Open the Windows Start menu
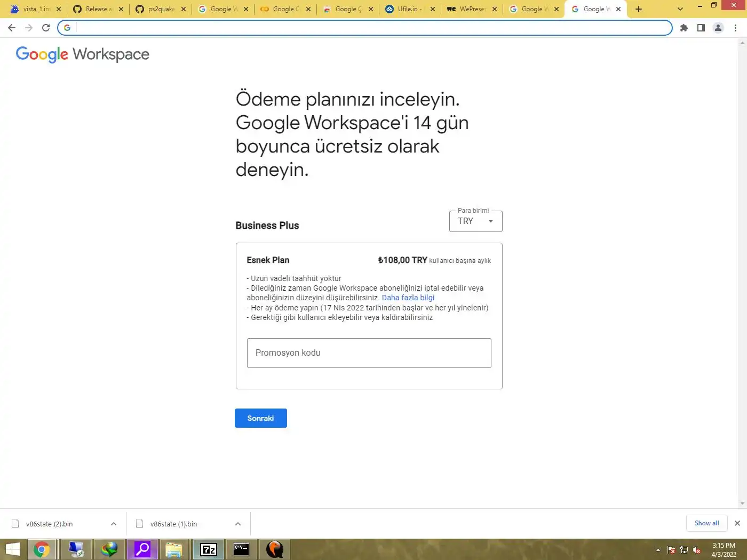Screen dimensions: 747x560 [x=12, y=549]
